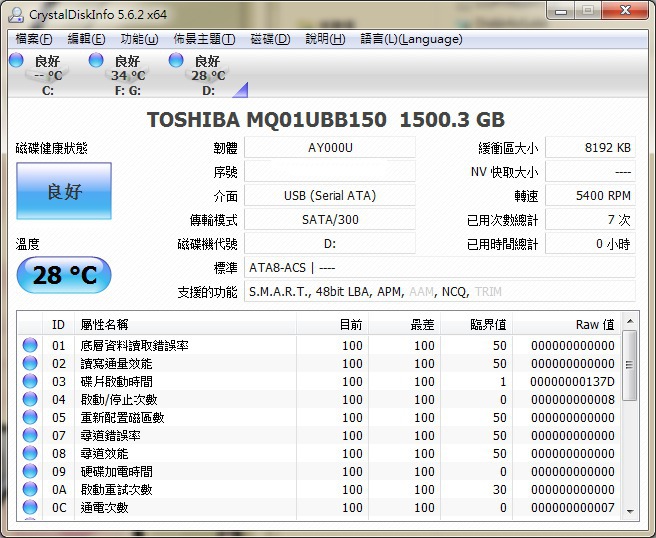Click the status orb for attribute 01
656x538 pixels.
point(30,345)
